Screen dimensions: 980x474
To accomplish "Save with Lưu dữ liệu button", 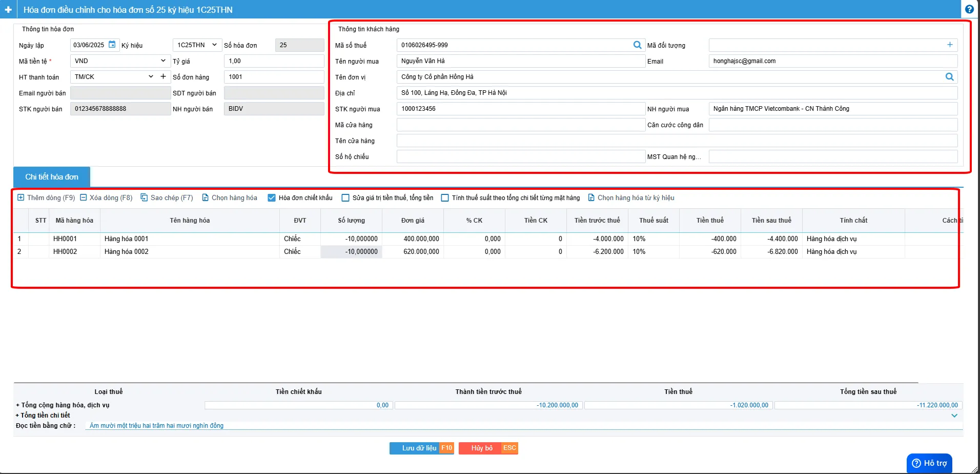I will point(422,448).
